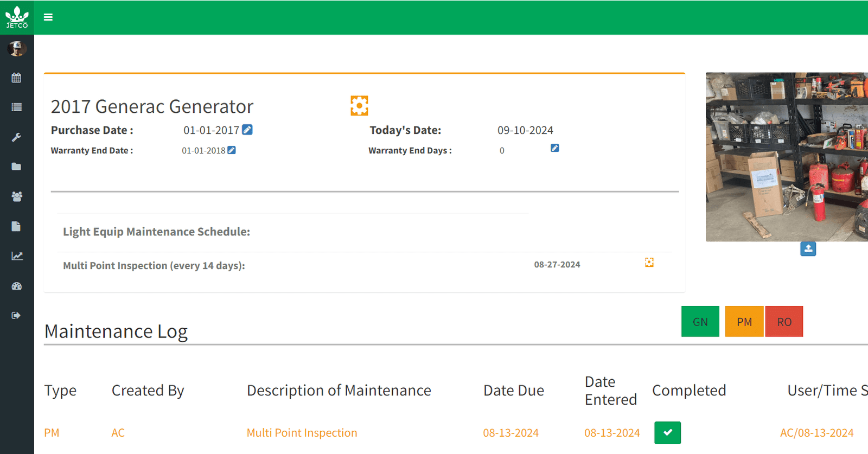Open the wrench maintenance sidebar icon
Image resolution: width=868 pixels, height=454 pixels.
pos(17,137)
